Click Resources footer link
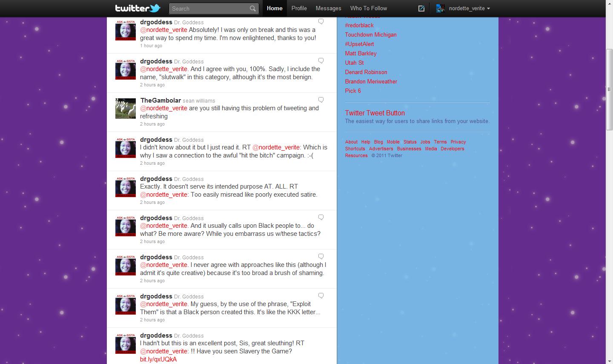The width and height of the screenshot is (613, 364). (356, 155)
